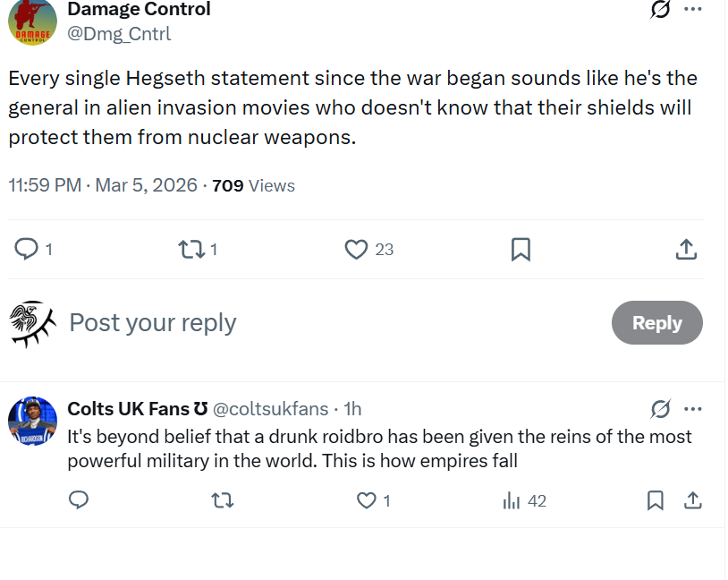Viewport: 728px width, 580px height.
Task: Bookmark the Colts UK Fans comment
Action: point(656,500)
